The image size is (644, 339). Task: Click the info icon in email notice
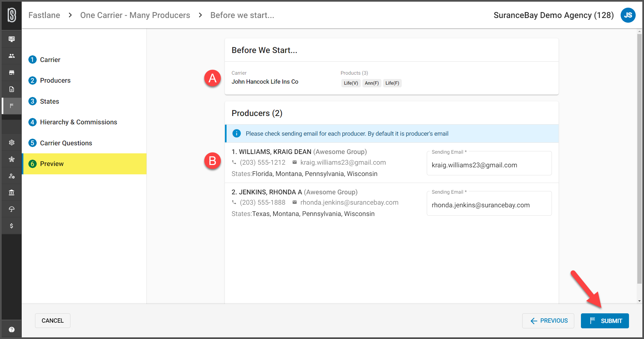[x=237, y=133]
